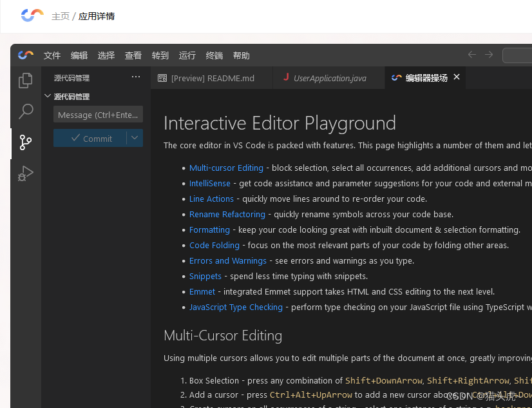Focus the commit Message input field
This screenshot has width=532, height=408.
(x=98, y=114)
